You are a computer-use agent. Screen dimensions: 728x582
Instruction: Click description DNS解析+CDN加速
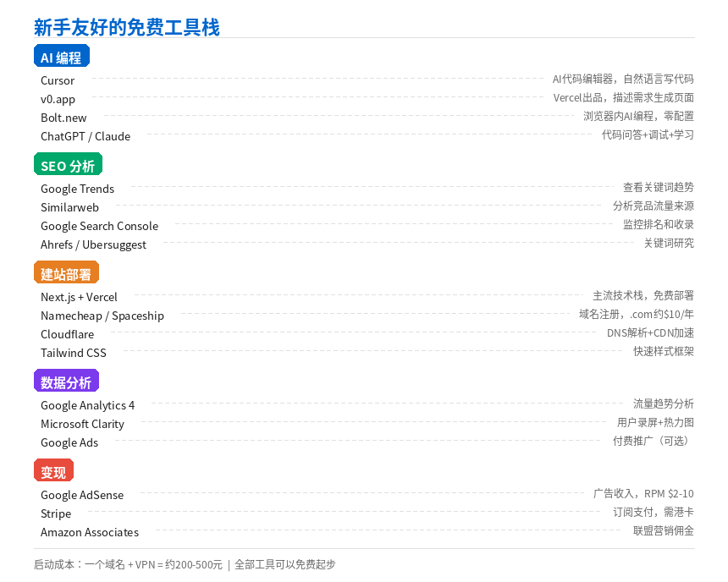click(x=650, y=332)
